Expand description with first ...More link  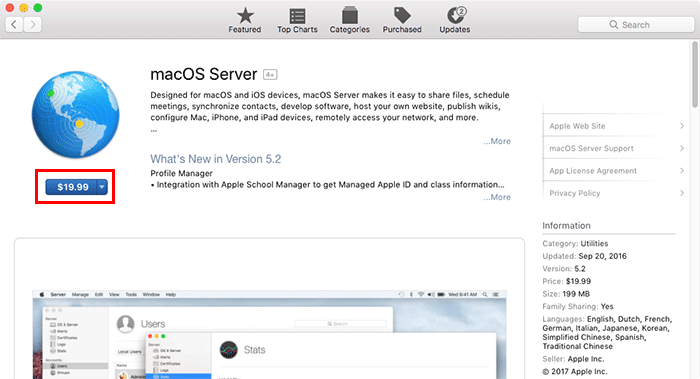click(x=496, y=141)
